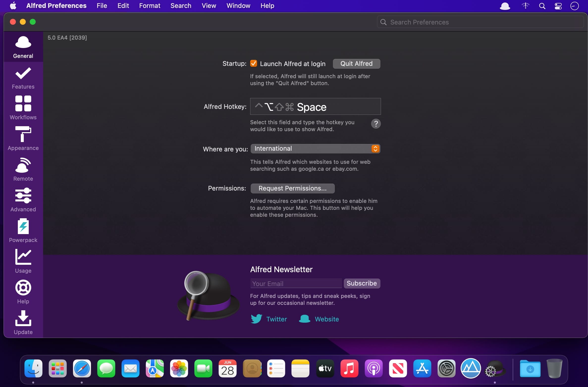588x387 pixels.
Task: Toggle Launch Alfred at login checkbox
Action: 253,64
